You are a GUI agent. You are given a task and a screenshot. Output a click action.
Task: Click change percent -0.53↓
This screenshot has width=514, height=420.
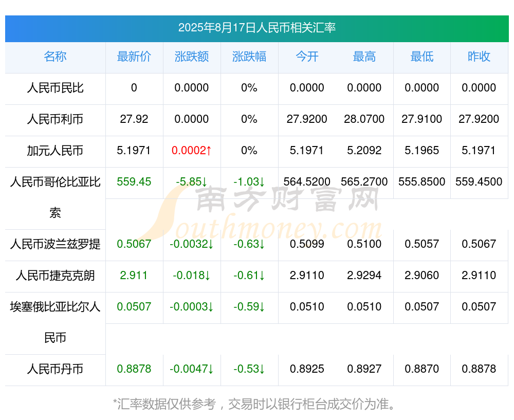tap(249, 369)
